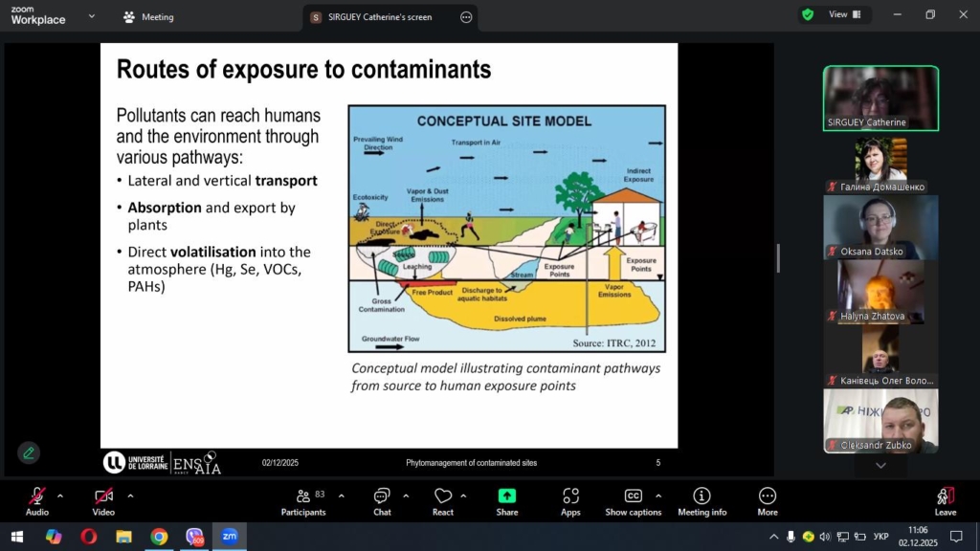Open the View layout button
This screenshot has height=551, width=980.
844,14
